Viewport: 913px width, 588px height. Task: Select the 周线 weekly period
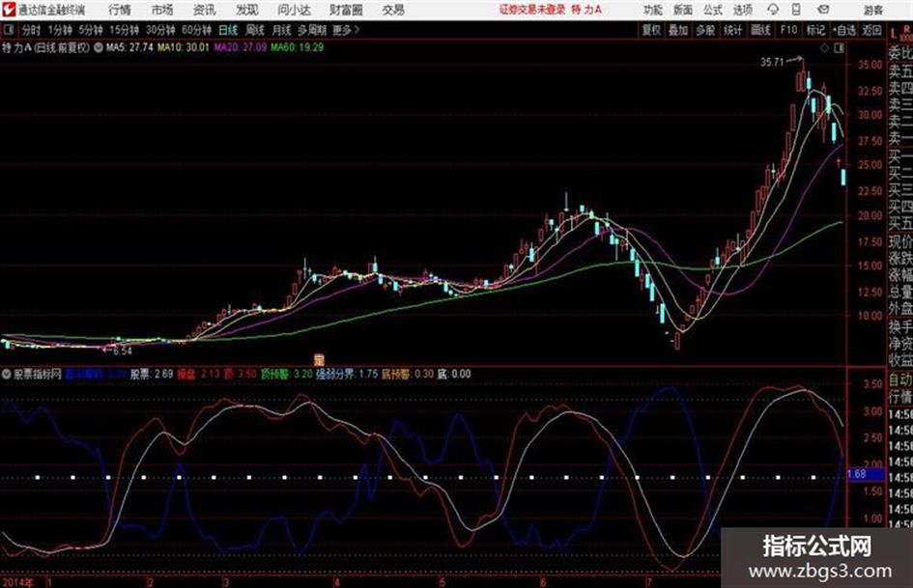click(x=255, y=30)
